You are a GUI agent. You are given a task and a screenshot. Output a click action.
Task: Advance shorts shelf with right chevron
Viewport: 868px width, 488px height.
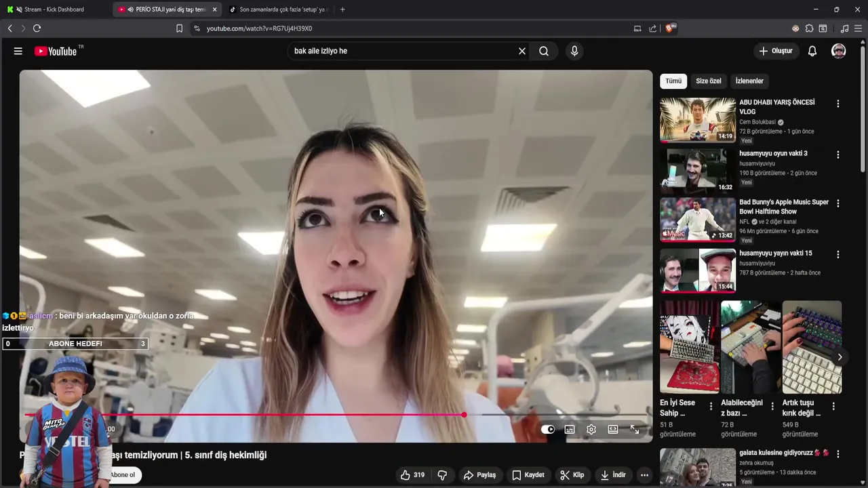coord(840,357)
